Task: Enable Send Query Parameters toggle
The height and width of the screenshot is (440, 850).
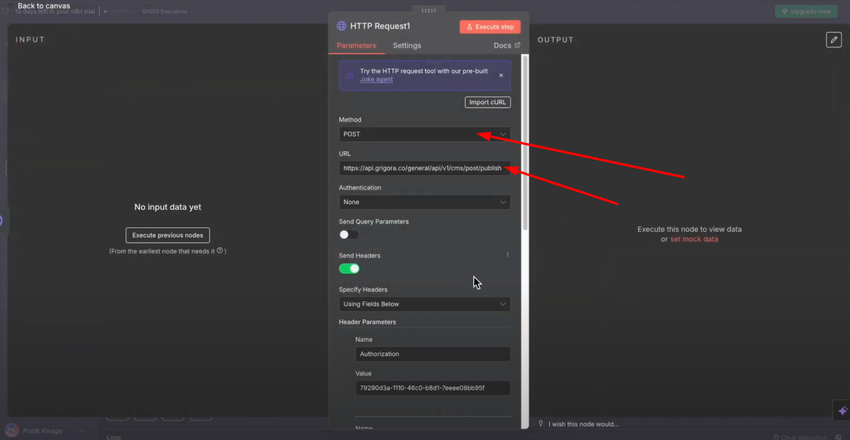Action: click(x=349, y=235)
